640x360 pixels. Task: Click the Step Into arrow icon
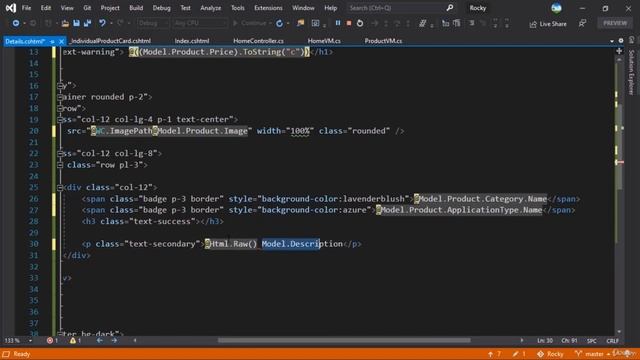click(386, 23)
